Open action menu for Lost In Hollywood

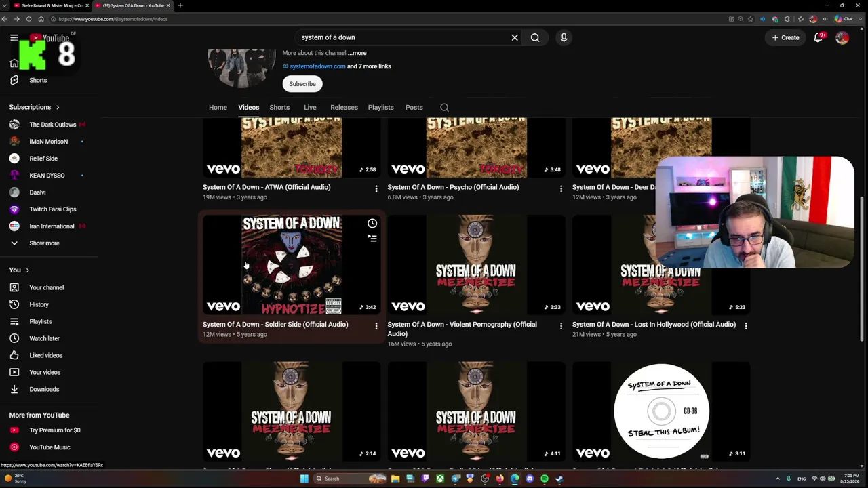click(x=746, y=326)
